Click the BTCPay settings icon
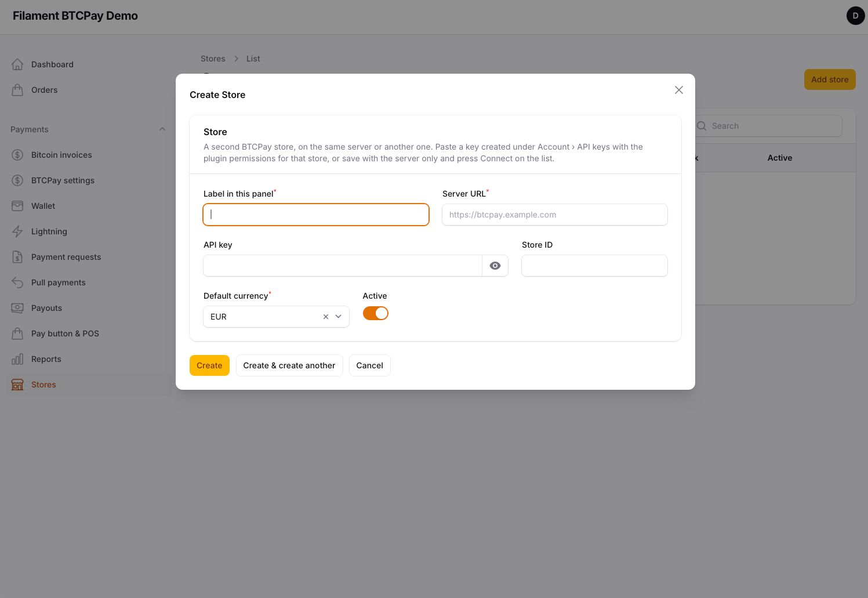The width and height of the screenshot is (868, 598). [x=17, y=180]
